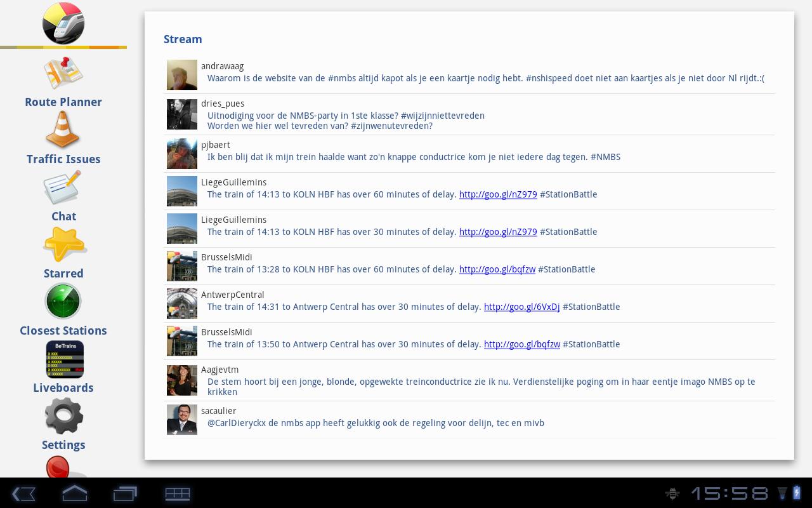812x508 pixels.
Task: Select the username AntwerpCentral
Action: (233, 295)
